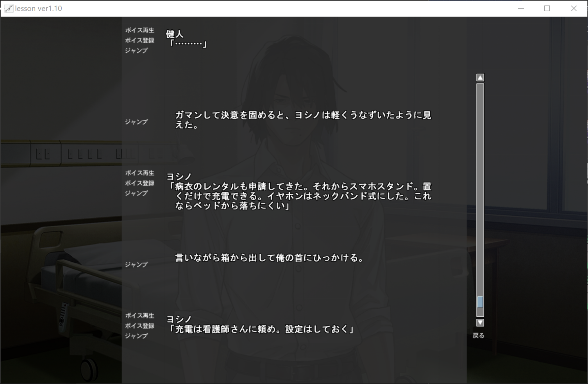Click the upper scrollbar track area

tap(480, 165)
